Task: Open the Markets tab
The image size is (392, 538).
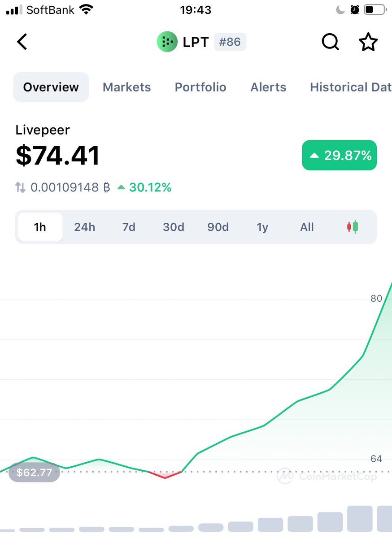Action: coord(127,87)
